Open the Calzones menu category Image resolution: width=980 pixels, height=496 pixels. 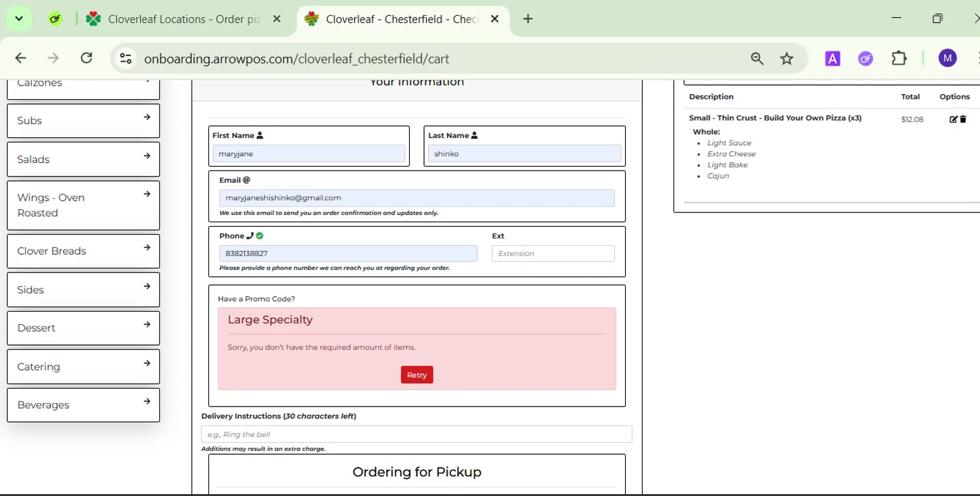tap(84, 89)
